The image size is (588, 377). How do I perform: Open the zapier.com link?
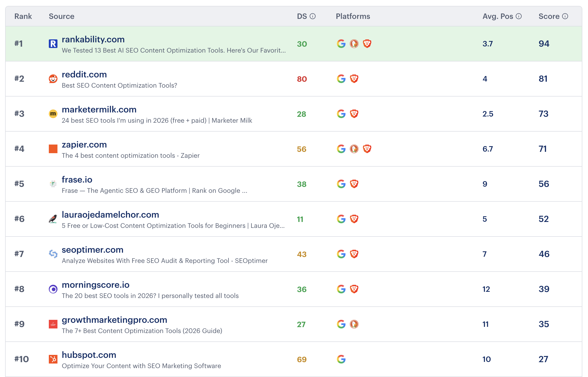pyautogui.click(x=84, y=145)
